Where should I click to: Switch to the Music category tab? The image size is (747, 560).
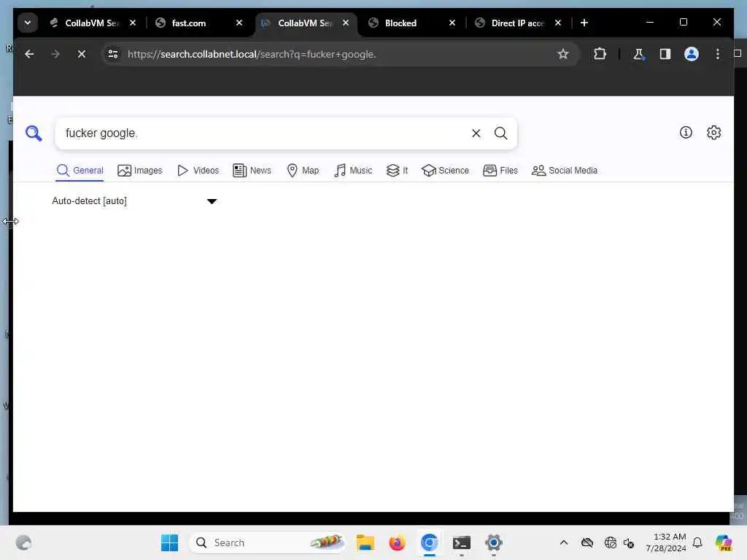click(x=353, y=171)
